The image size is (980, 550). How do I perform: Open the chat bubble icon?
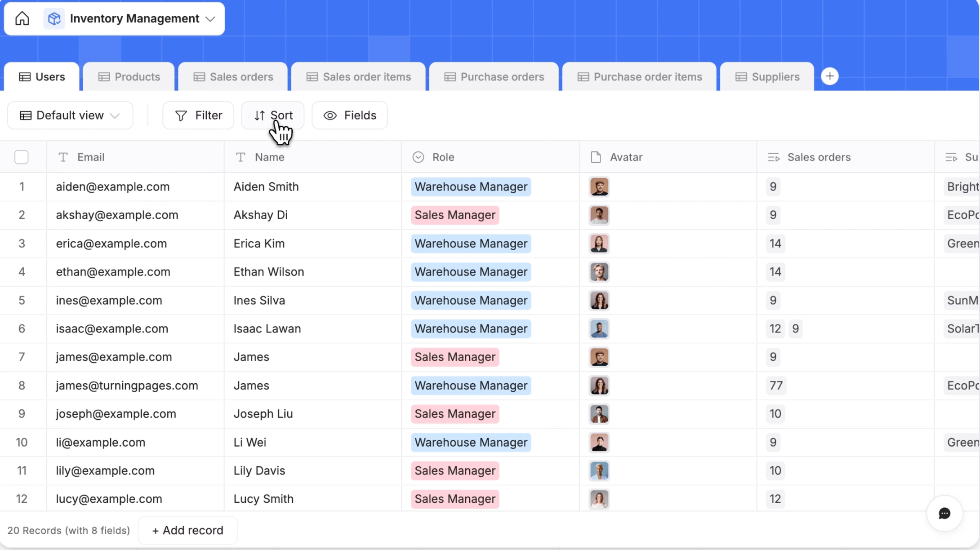click(x=944, y=513)
